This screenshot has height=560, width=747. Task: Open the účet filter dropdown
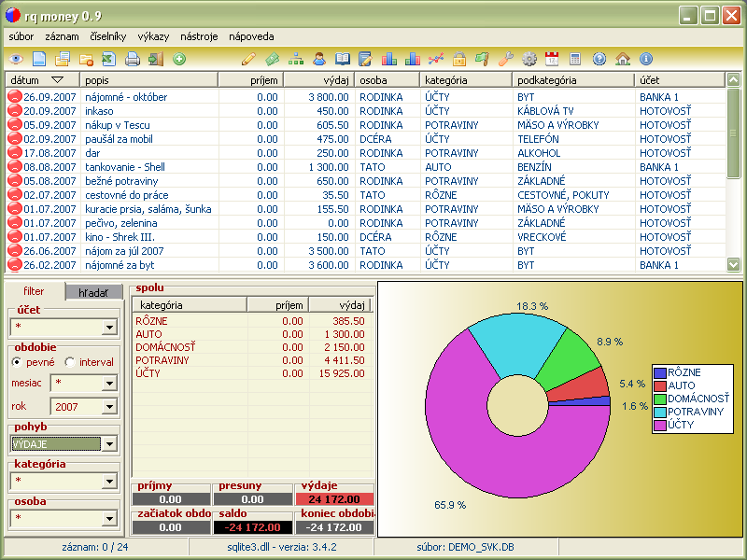pos(109,328)
